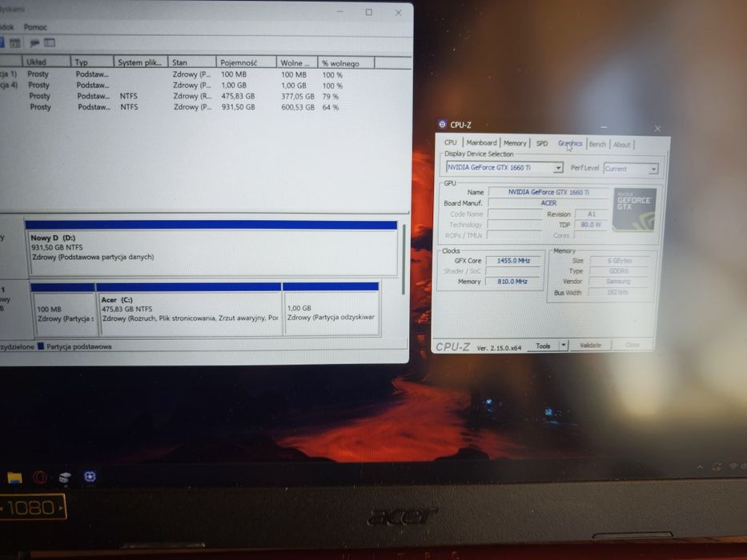Open the Pomoc menu in Disk Management
747x560 pixels.
coord(35,27)
